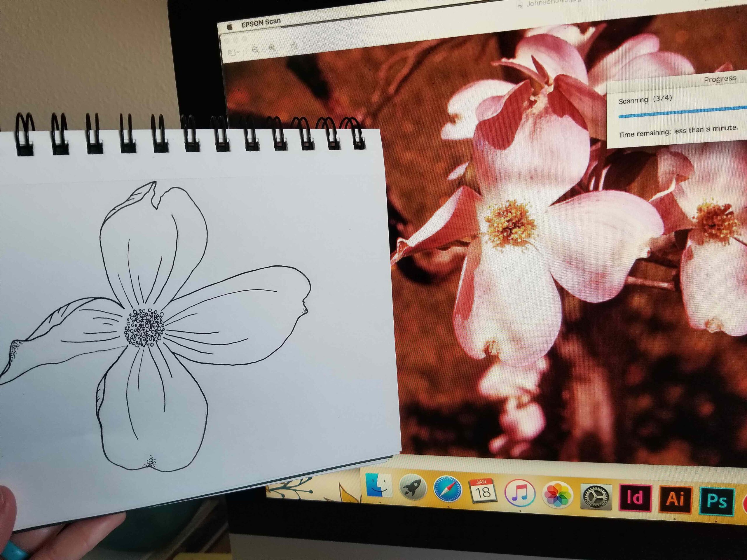Open the sidebar view mode dropdown

(234, 53)
